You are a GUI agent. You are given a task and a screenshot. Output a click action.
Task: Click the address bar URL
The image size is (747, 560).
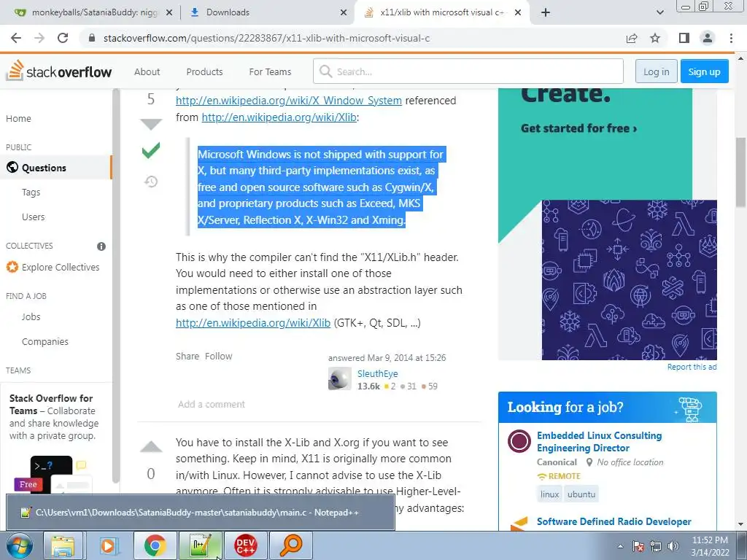[266, 38]
